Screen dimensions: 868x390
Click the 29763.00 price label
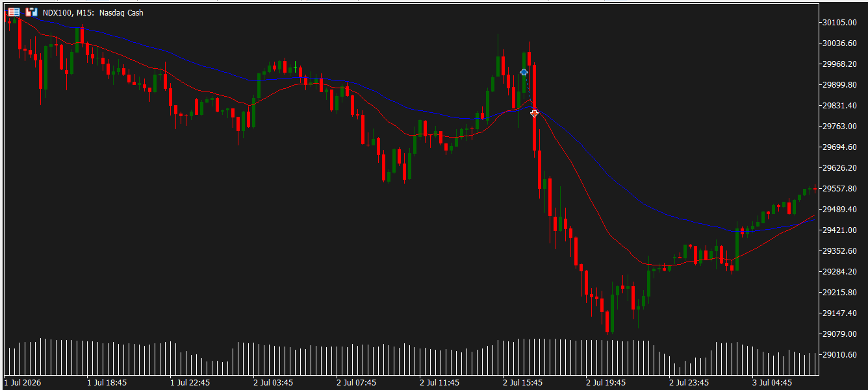840,127
